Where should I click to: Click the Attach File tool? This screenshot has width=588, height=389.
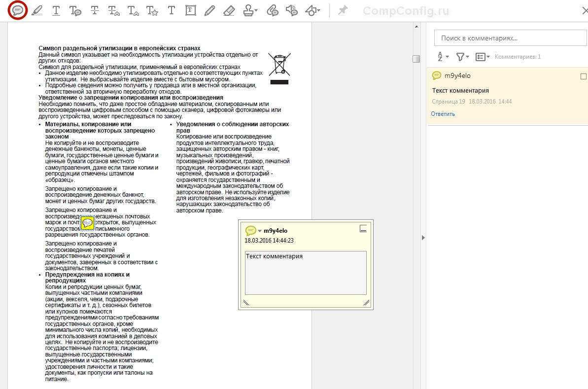(x=272, y=10)
